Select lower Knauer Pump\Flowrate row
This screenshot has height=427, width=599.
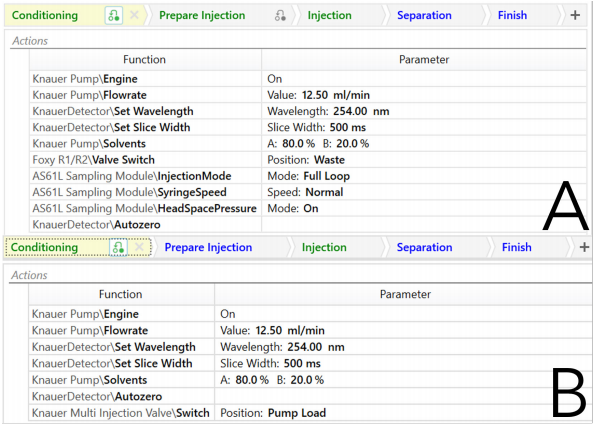[311, 330]
